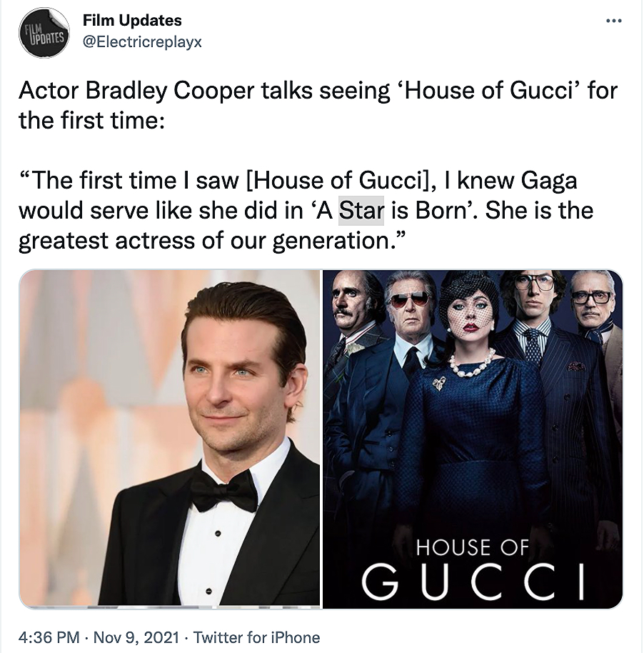Click the pearl necklace on the poster
The image size is (644, 653).
[471, 366]
